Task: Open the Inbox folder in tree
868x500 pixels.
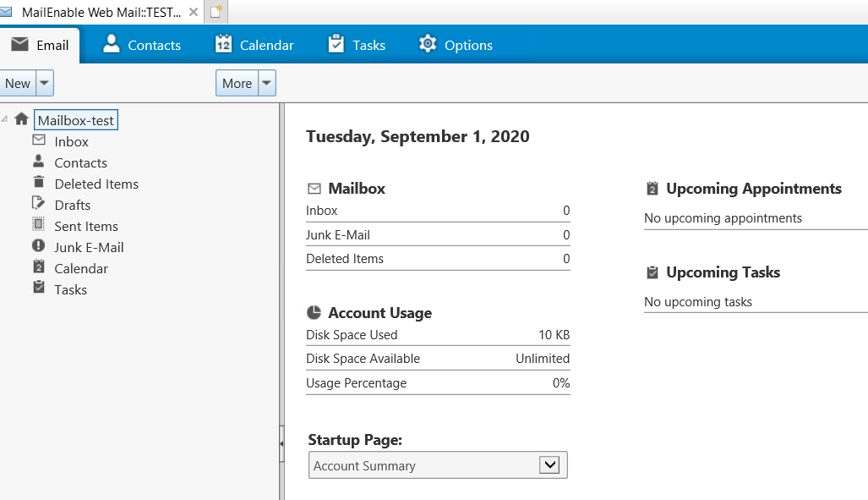Action: tap(71, 142)
